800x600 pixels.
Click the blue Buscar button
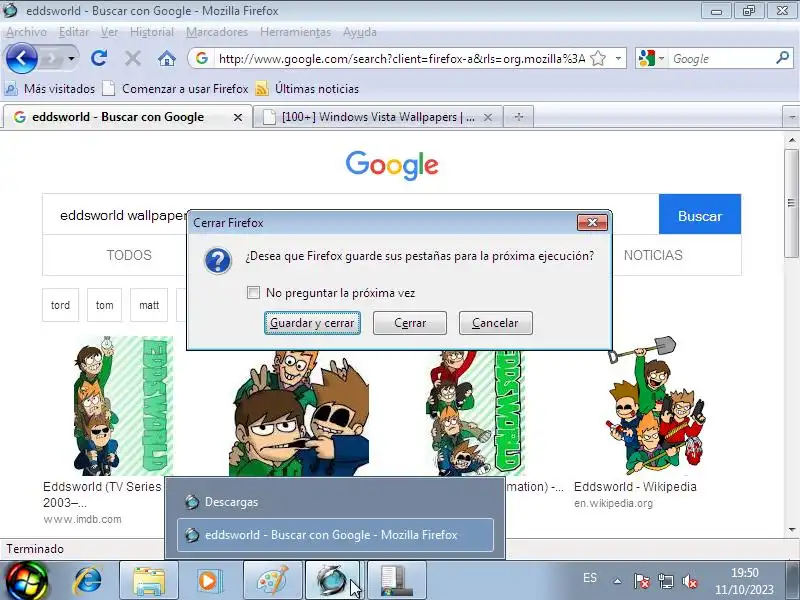[700, 215]
